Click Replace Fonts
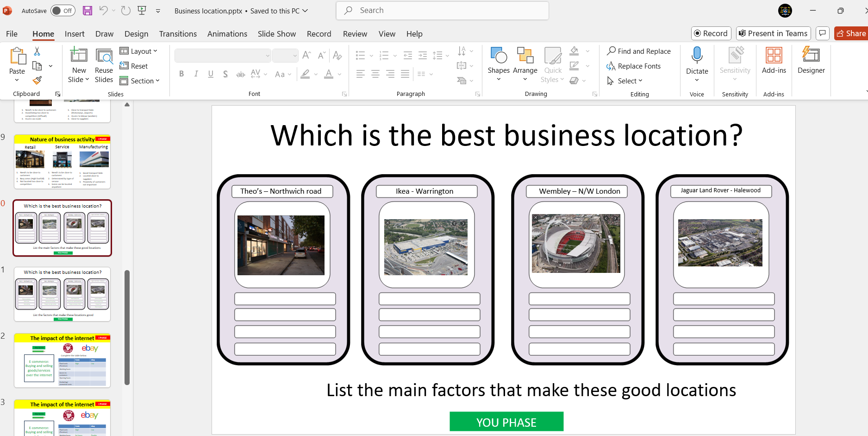Viewport: 868px width, 436px height. coord(634,66)
